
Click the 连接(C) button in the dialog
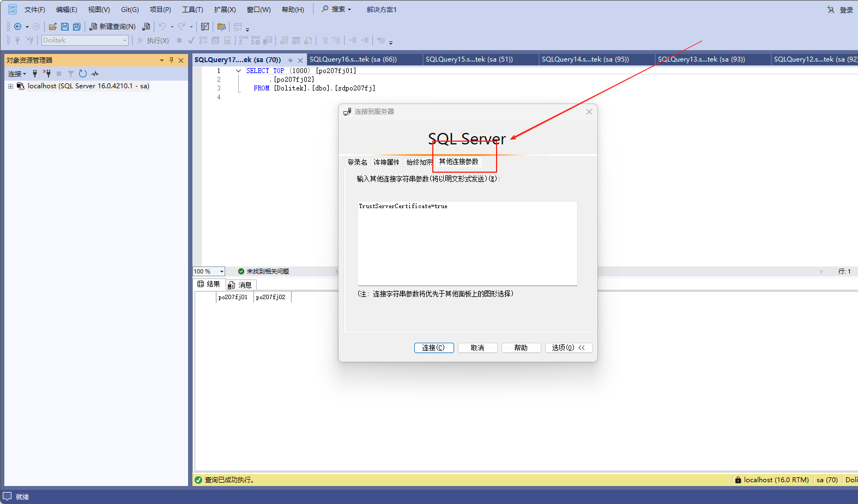click(434, 348)
